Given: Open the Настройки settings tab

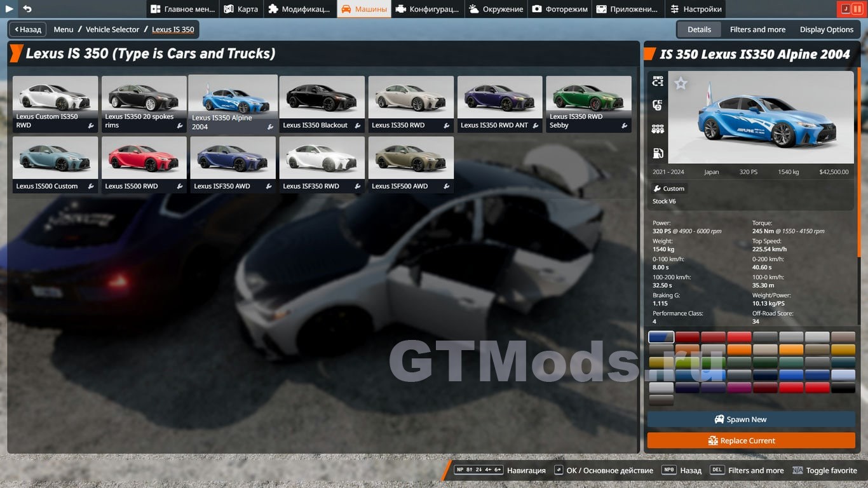Looking at the screenshot, I should point(695,9).
